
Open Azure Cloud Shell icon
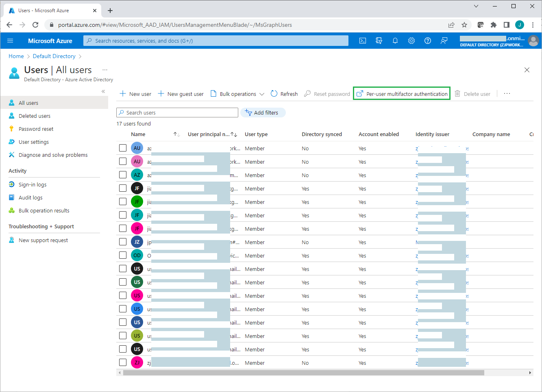363,41
